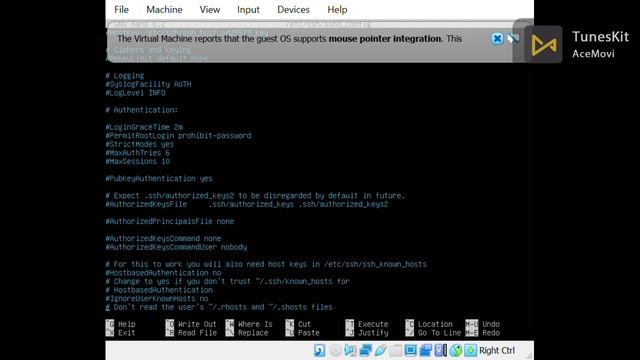The image size is (640, 360).
Task: Click the nano 'Write Out' shortcut label
Action: click(x=197, y=324)
